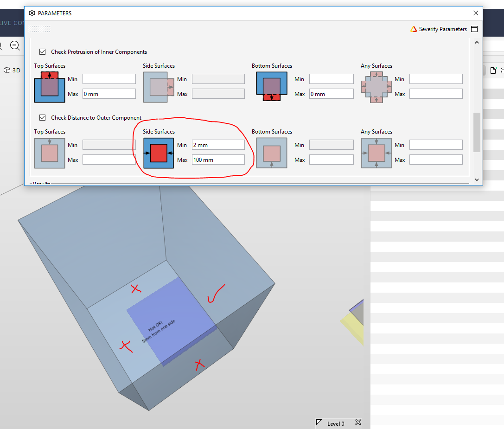Screen dimensions: 504x429
Task: Select the Side Surfaces distance diagram icon
Action: pyautogui.click(x=159, y=153)
